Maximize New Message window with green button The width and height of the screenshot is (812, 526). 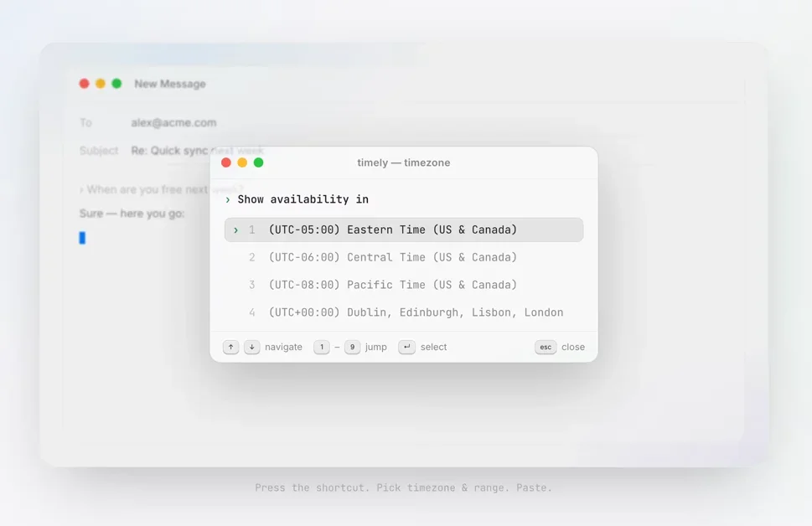116,84
